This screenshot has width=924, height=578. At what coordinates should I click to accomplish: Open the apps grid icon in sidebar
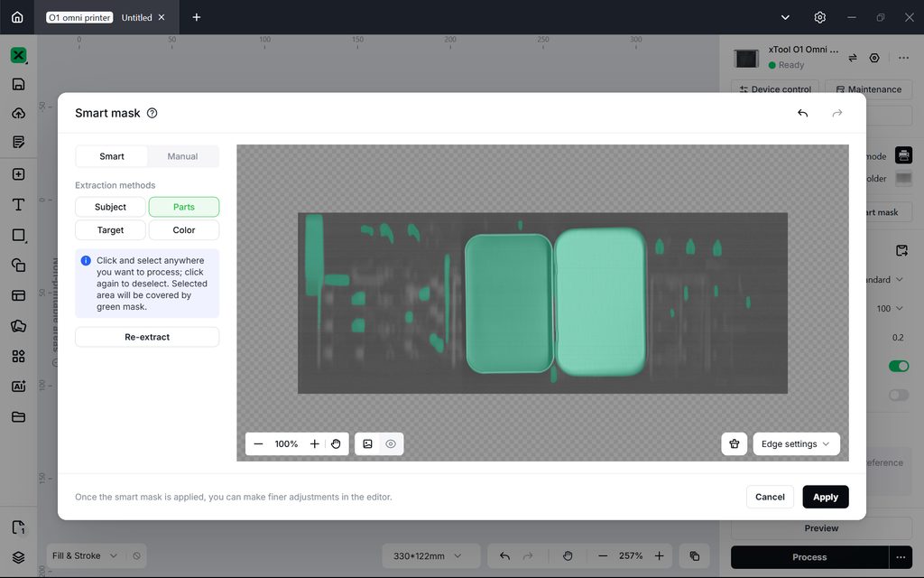18,356
